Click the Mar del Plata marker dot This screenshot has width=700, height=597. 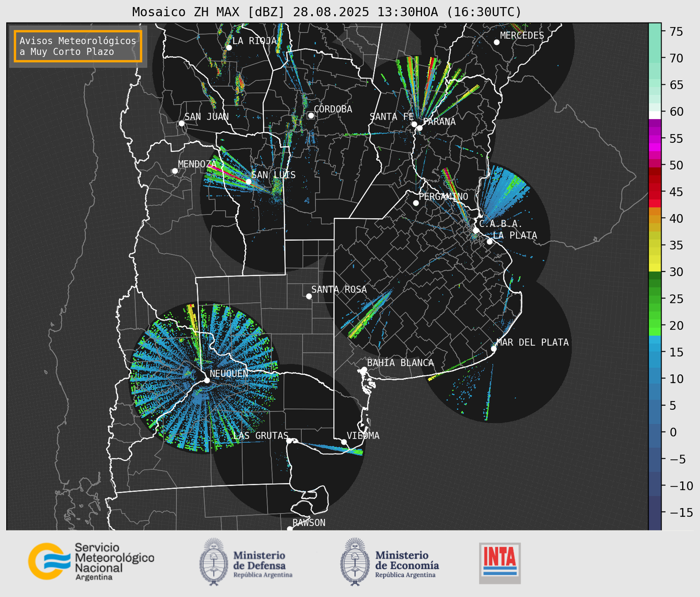coord(494,349)
